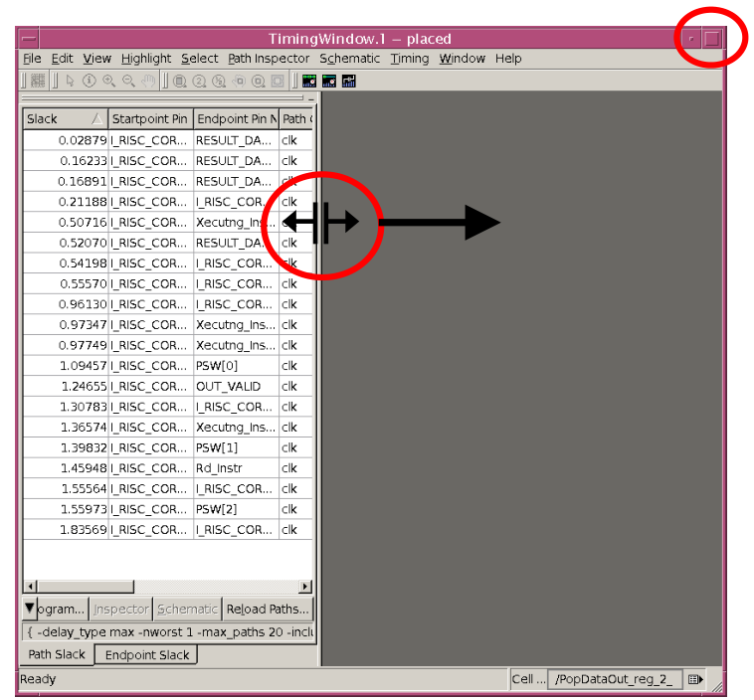Click the PSW[2] endpoint cell

(236, 509)
